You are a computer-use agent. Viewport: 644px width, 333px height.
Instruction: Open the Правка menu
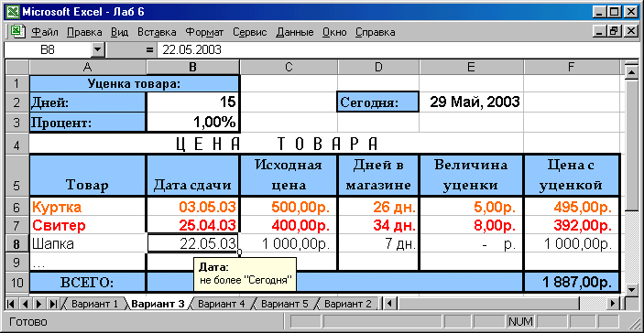pyautogui.click(x=84, y=32)
